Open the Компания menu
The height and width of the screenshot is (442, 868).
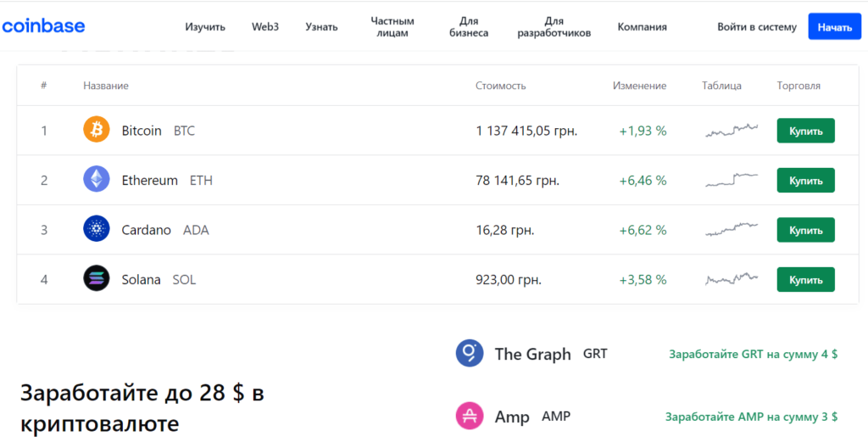643,27
